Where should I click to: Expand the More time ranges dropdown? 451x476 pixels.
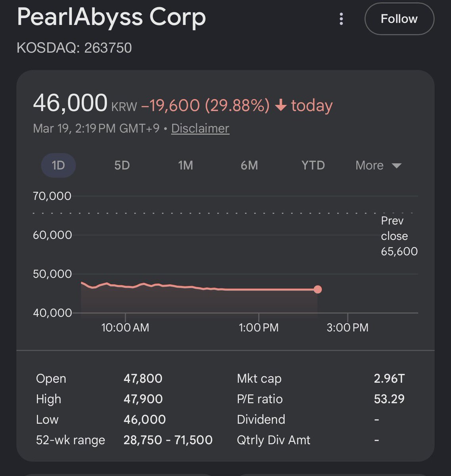[378, 165]
